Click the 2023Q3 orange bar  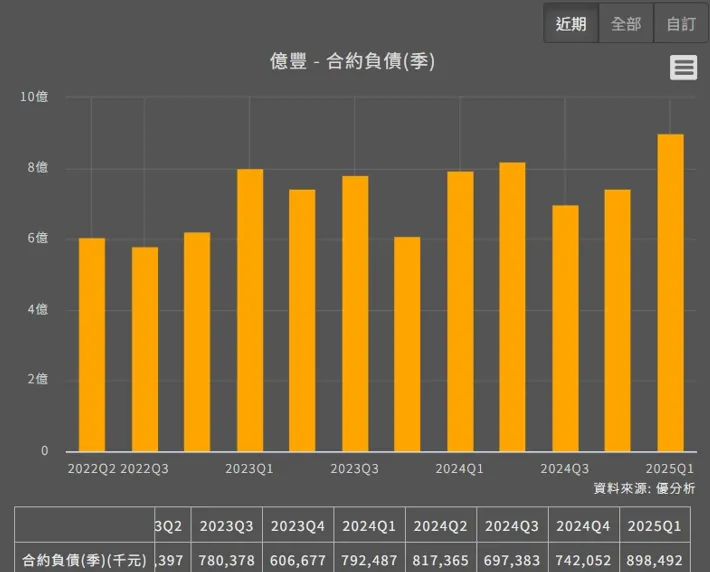pyautogui.click(x=355, y=313)
